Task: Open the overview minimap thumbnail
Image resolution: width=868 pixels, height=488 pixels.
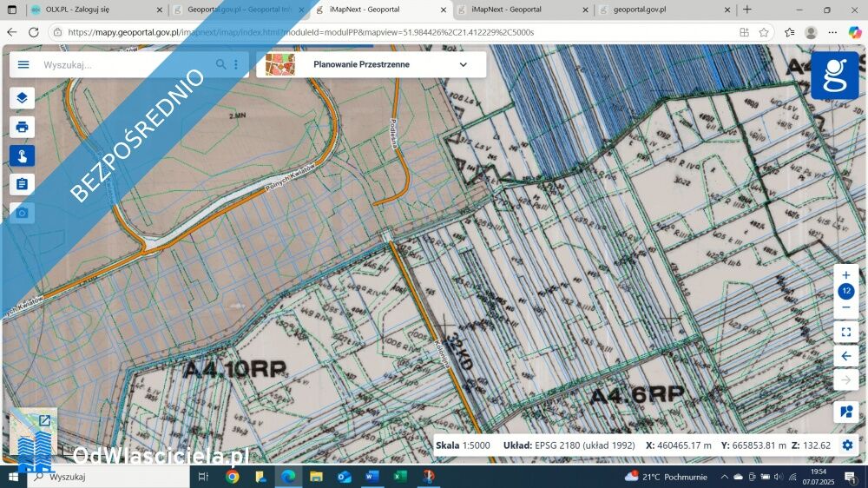Action: pos(33,432)
